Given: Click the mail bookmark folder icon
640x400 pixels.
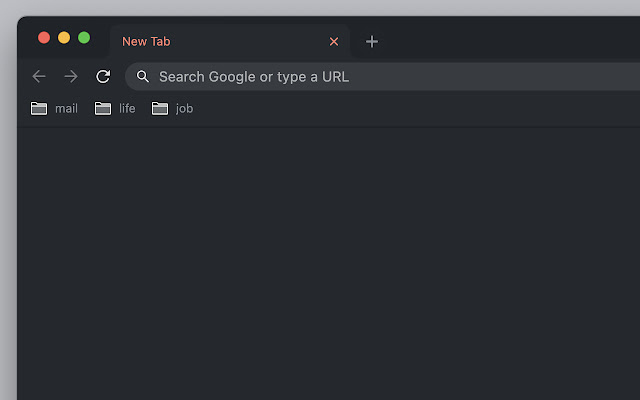Looking at the screenshot, I should pos(39,108).
